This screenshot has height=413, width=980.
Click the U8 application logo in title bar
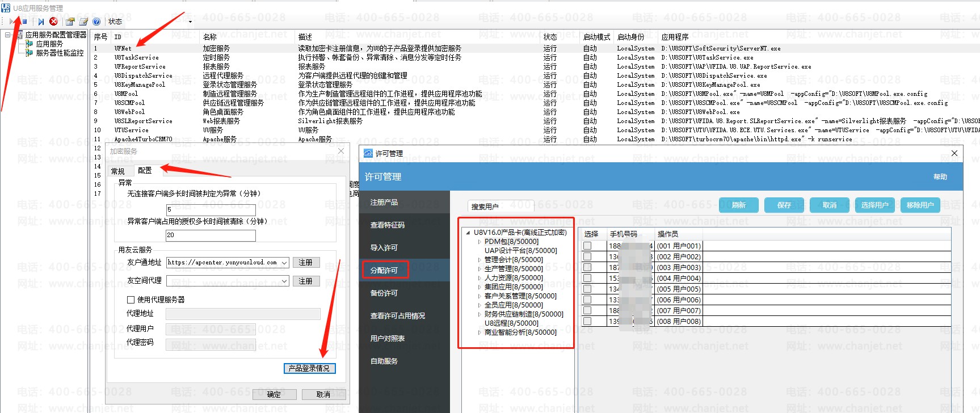(6, 8)
